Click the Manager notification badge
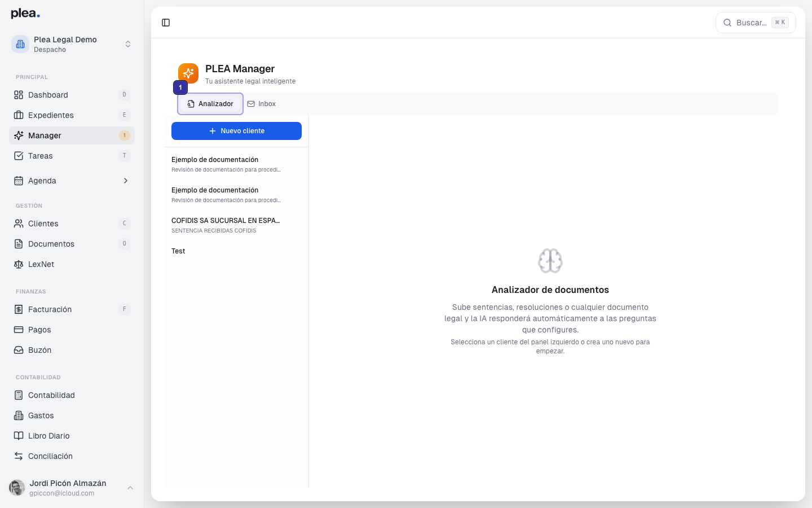Image resolution: width=812 pixels, height=508 pixels. (125, 135)
